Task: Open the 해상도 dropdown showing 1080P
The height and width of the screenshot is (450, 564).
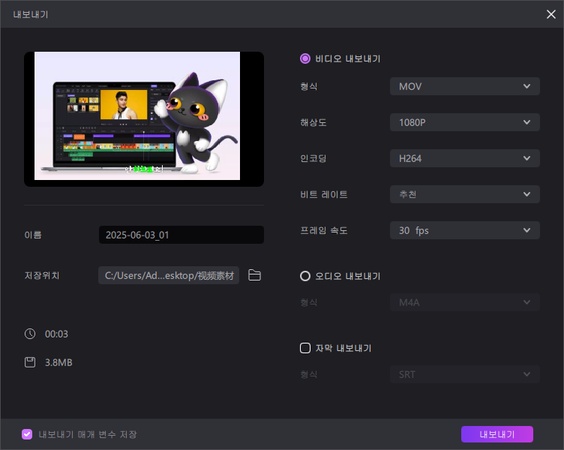Action: (465, 122)
